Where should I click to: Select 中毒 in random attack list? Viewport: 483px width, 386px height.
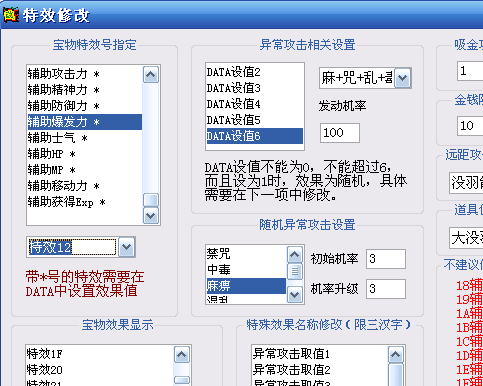point(246,270)
